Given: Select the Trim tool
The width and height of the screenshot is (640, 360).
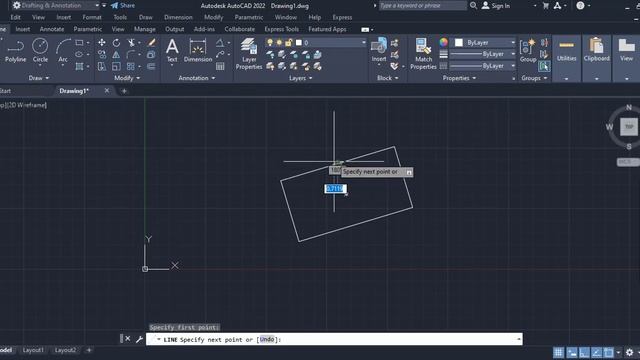Looking at the screenshot, I should point(131,42).
